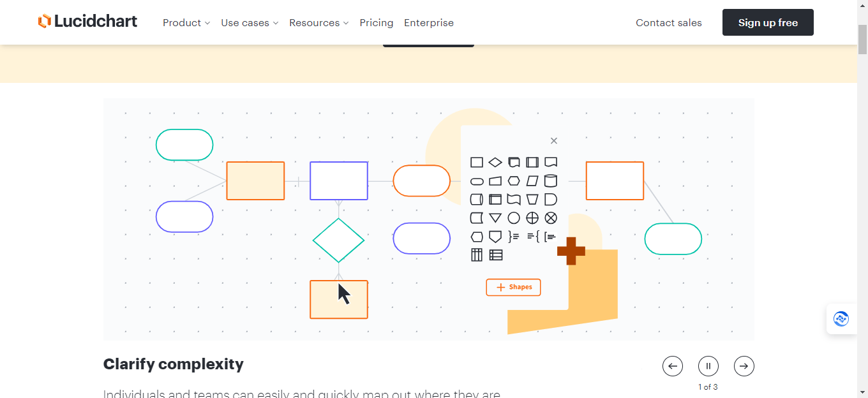Open the Contact sales link

pyautogui.click(x=668, y=22)
